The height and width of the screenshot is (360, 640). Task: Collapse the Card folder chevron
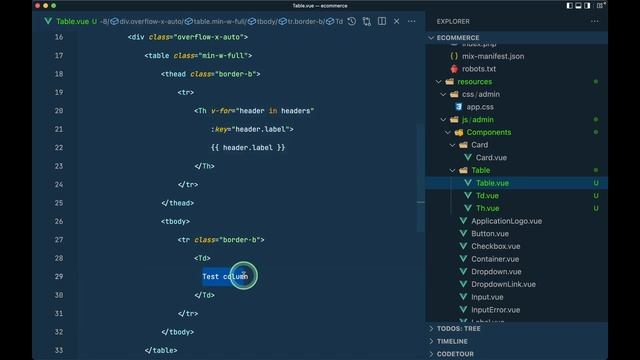(x=453, y=145)
